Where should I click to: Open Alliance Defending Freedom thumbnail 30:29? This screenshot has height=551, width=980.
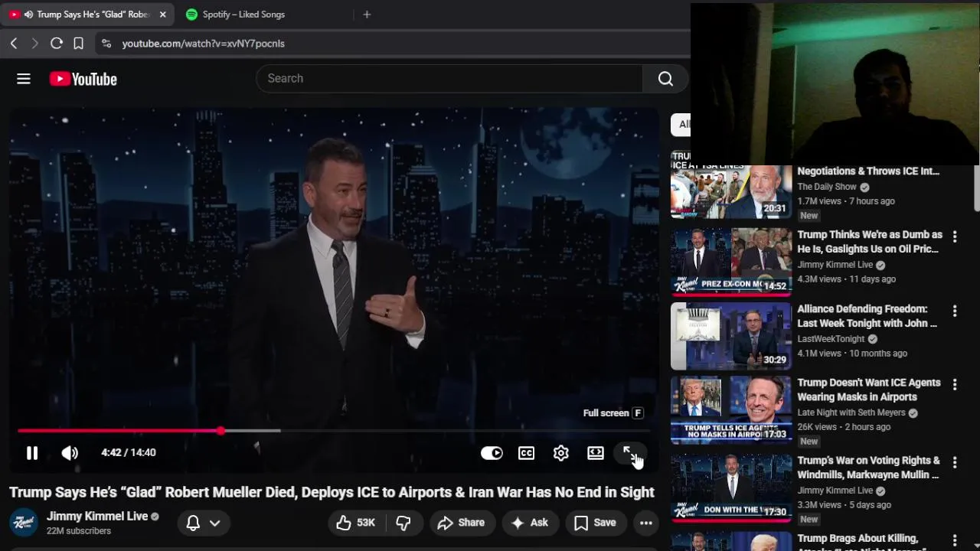(731, 336)
